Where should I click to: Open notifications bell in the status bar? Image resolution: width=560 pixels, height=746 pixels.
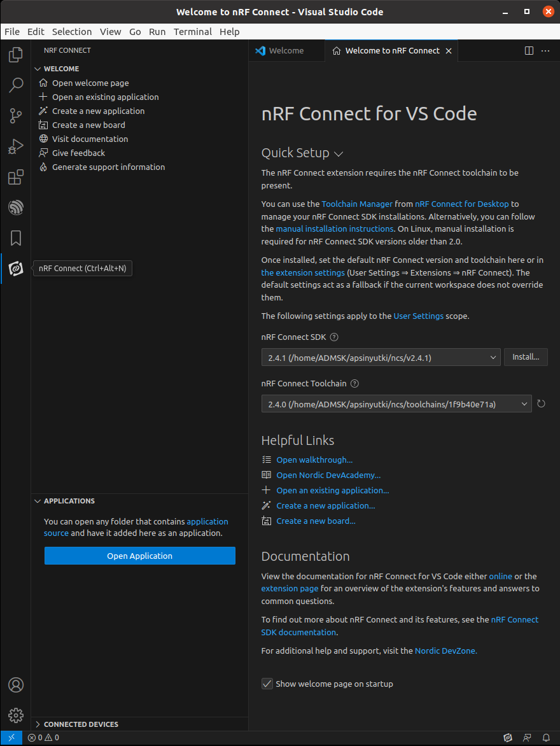pos(546,738)
